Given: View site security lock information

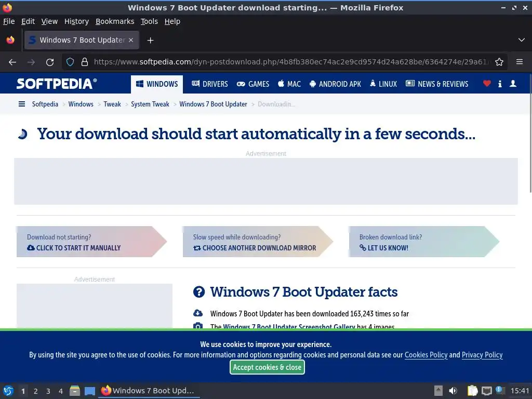Looking at the screenshot, I should click(x=85, y=62).
